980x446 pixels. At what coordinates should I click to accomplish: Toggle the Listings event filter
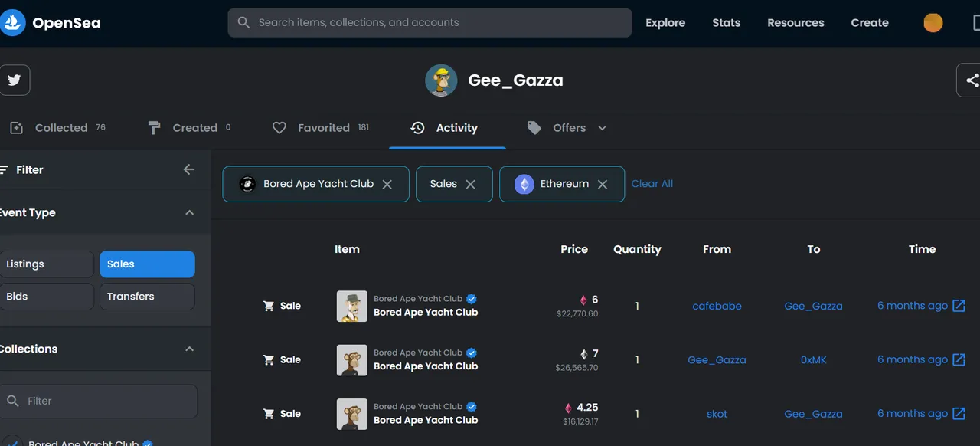coord(47,264)
